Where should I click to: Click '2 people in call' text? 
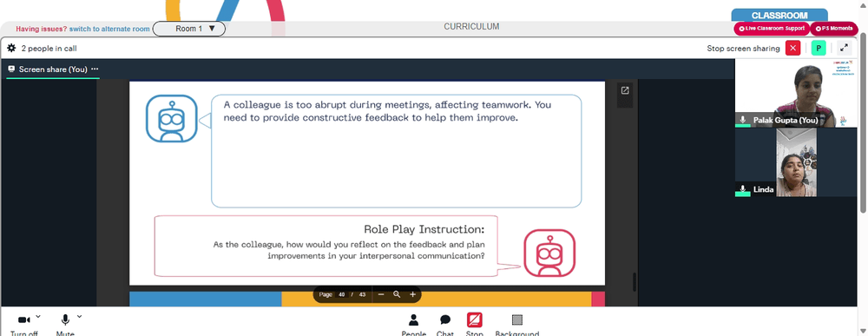point(49,48)
